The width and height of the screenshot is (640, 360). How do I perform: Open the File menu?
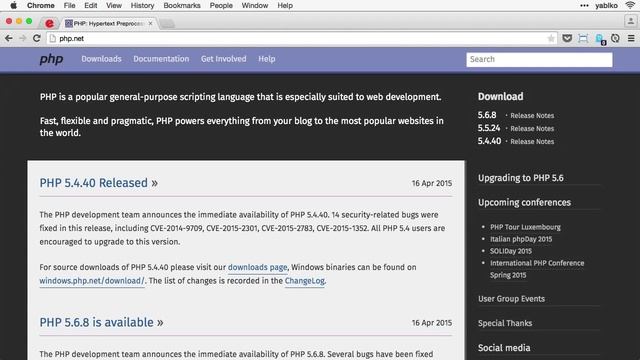(x=69, y=5)
